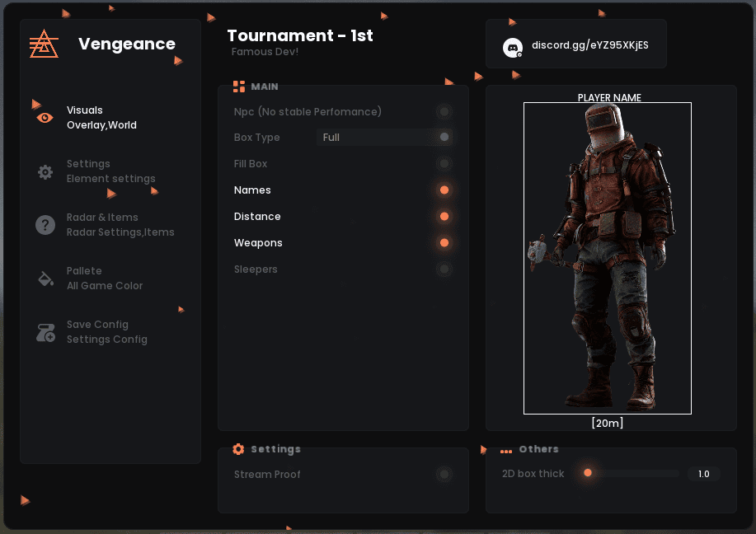756x534 pixels.
Task: Select the Pallete paint-drop icon
Action: [45, 279]
